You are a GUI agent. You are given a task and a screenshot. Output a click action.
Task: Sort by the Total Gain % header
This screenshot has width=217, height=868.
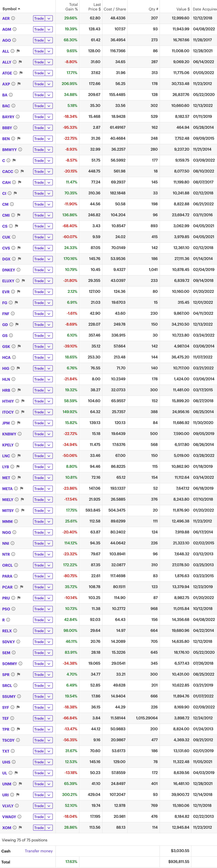[71, 7]
